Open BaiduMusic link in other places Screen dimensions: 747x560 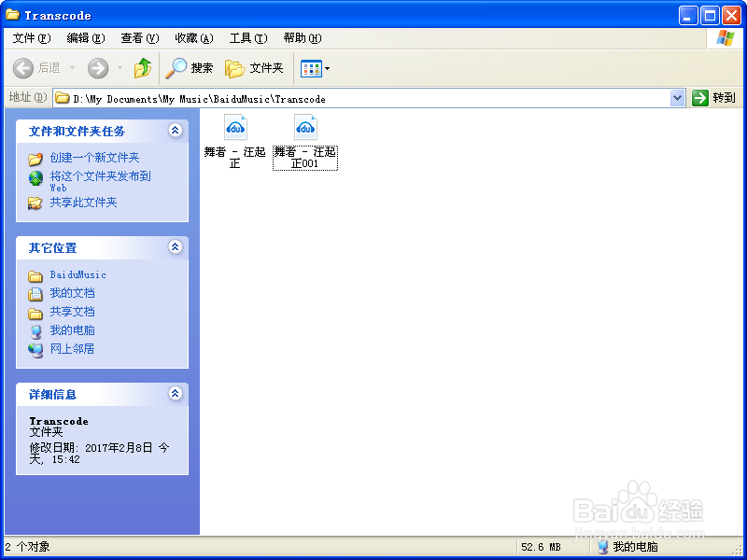[x=78, y=274]
